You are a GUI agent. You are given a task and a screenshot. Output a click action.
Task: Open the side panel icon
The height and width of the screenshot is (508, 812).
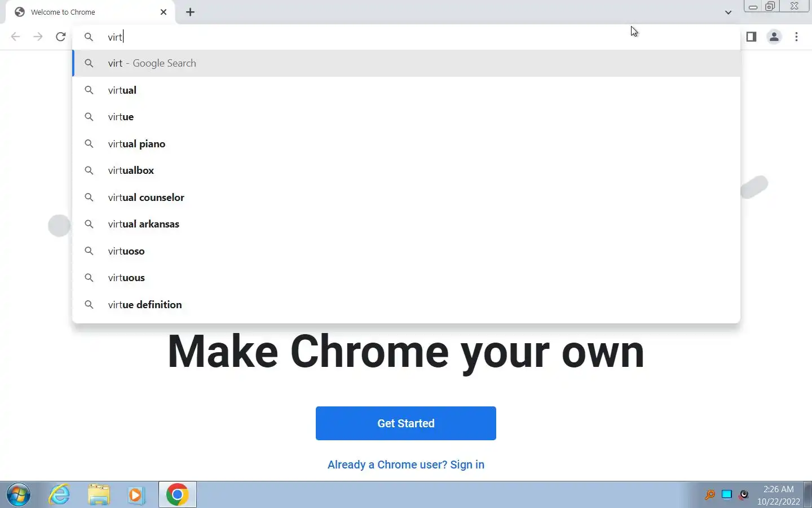pyautogui.click(x=751, y=37)
